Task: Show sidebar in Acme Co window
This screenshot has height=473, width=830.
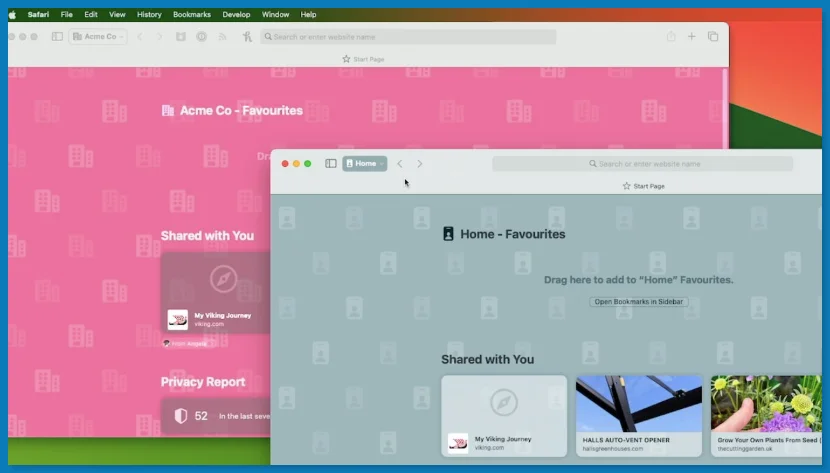Action: click(x=57, y=37)
